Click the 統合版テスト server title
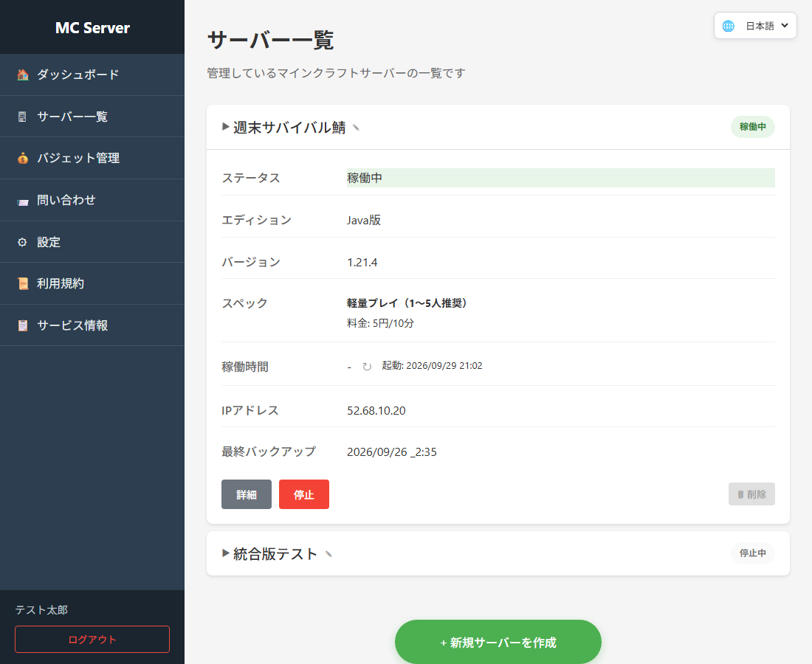Viewport: 812px width, 664px height. click(275, 554)
